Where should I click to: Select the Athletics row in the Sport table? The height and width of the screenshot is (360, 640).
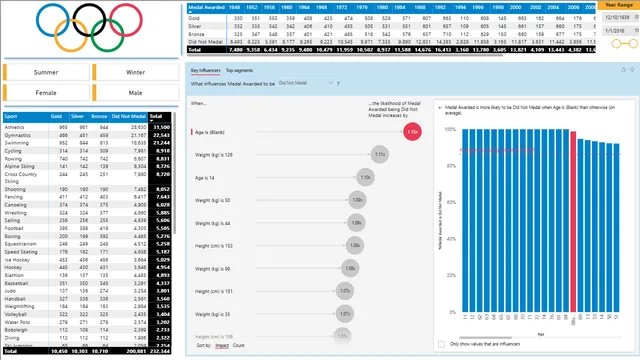click(87, 127)
